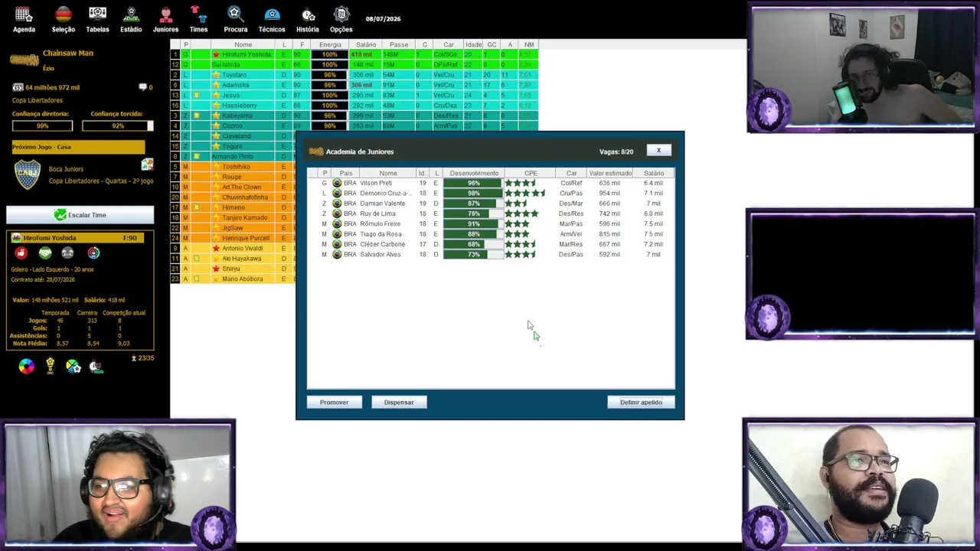Click the red thumbs-up player icon
Screen dimensions: 980x551
click(x=21, y=253)
